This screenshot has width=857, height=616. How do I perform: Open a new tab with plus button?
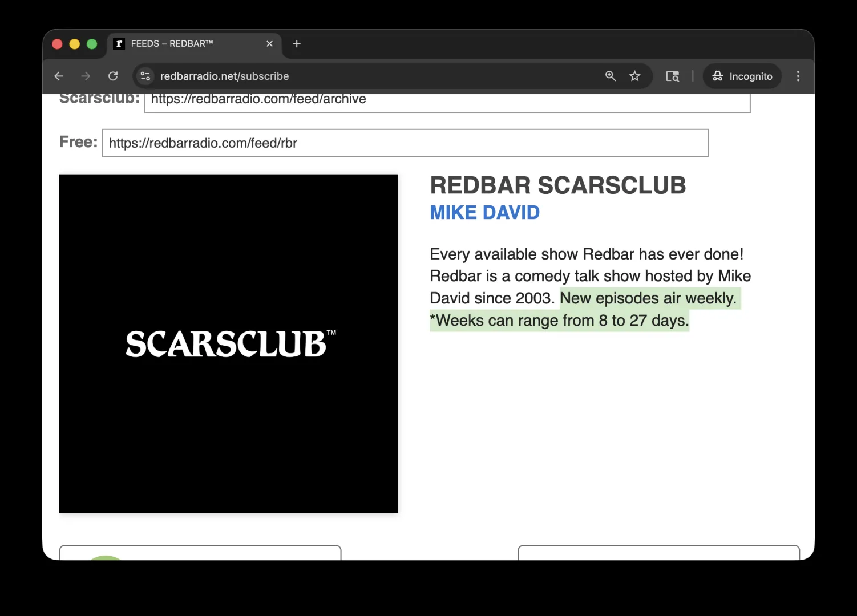coord(297,44)
